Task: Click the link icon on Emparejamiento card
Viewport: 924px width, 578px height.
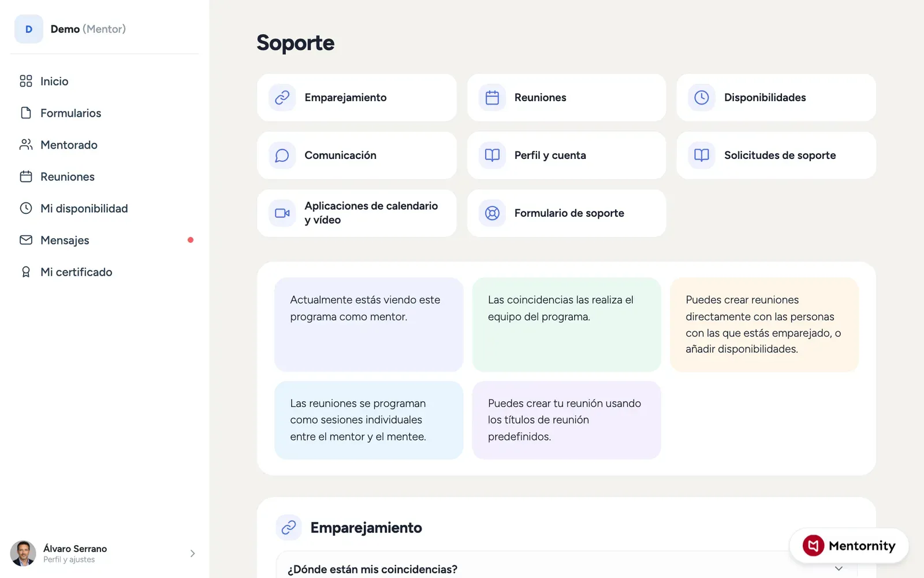Action: pyautogui.click(x=282, y=98)
